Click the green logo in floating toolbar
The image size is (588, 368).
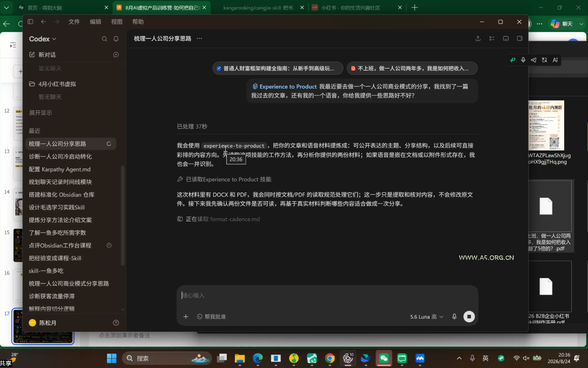(513, 60)
